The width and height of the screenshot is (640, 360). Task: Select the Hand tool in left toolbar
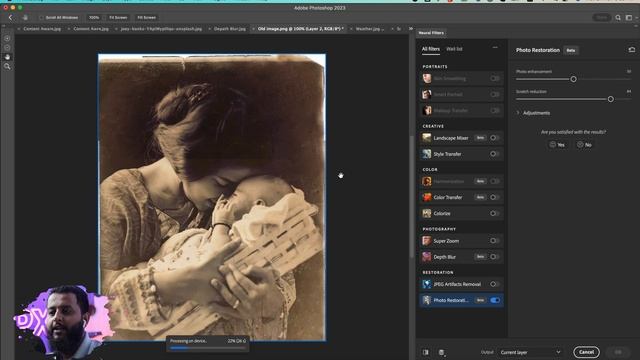click(7, 57)
